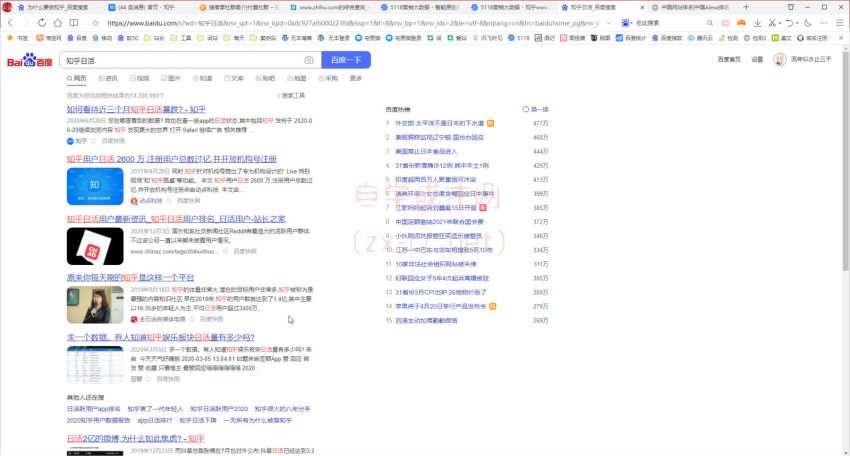The width and height of the screenshot is (850, 456).
Task: Open result 日活2亿的微博,为什么如此焦虑
Action: tap(136, 438)
